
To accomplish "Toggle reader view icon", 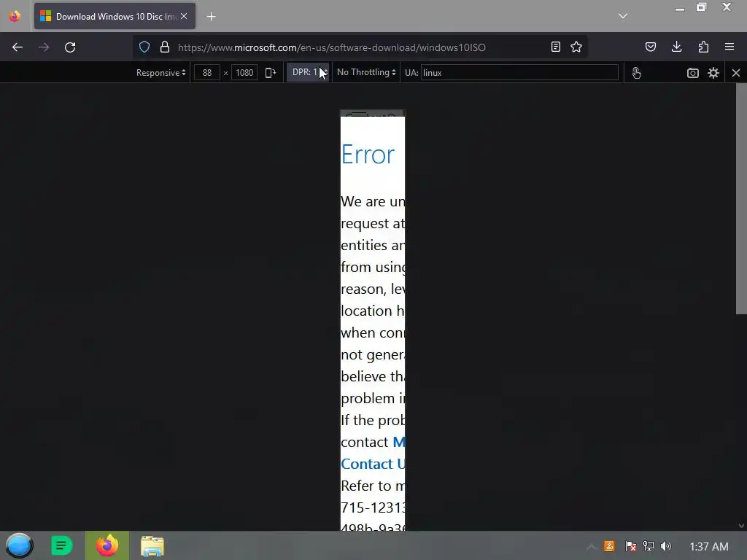I will pyautogui.click(x=555, y=47).
